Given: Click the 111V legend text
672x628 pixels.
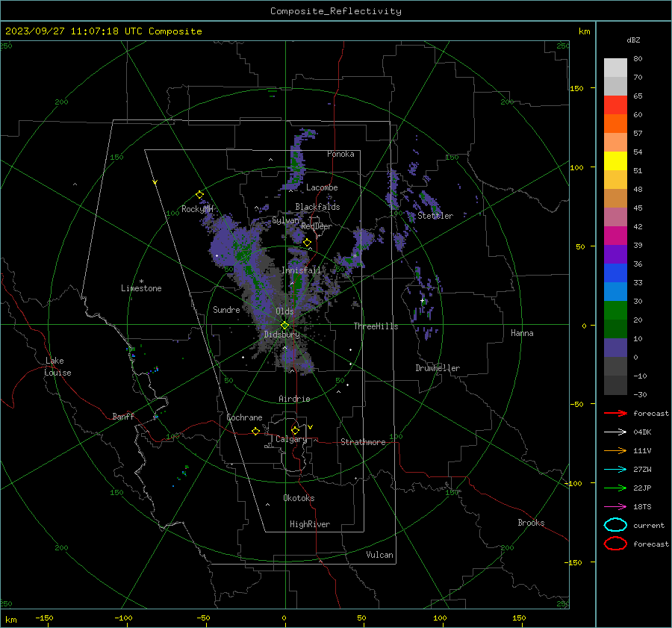Looking at the screenshot, I should [x=642, y=450].
